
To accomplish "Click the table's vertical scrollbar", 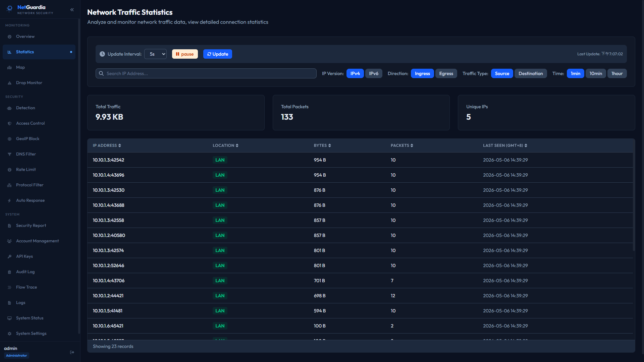I will point(634,201).
